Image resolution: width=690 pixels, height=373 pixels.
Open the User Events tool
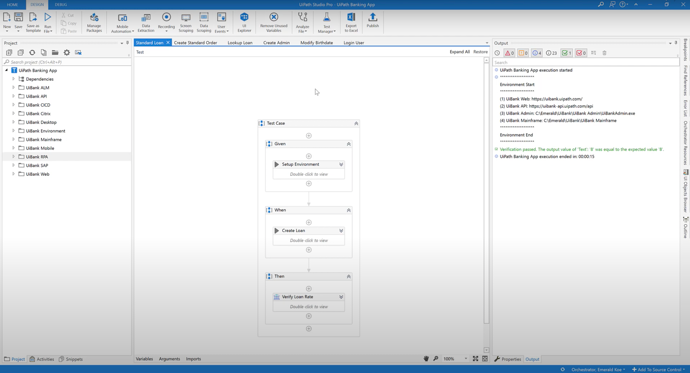[x=221, y=22]
